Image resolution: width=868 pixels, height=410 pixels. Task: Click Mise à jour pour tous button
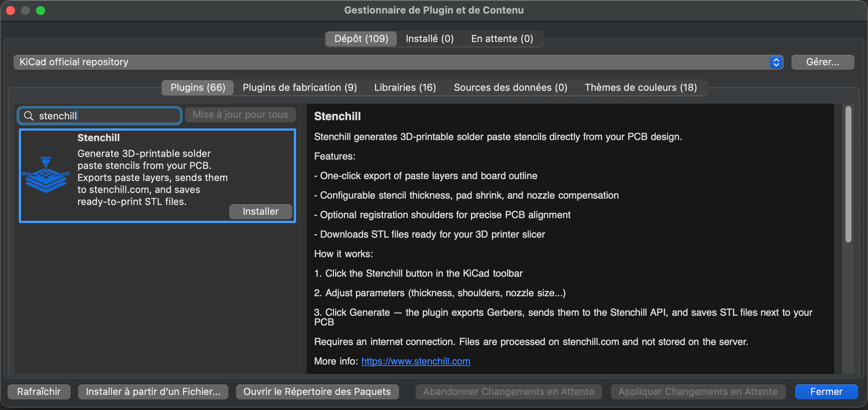point(240,115)
